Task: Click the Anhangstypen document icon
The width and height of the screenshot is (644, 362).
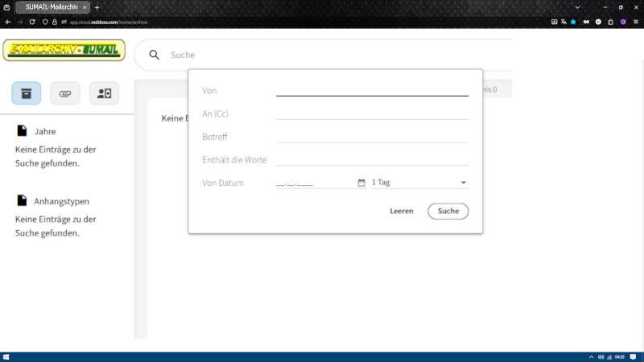Action: (x=22, y=201)
